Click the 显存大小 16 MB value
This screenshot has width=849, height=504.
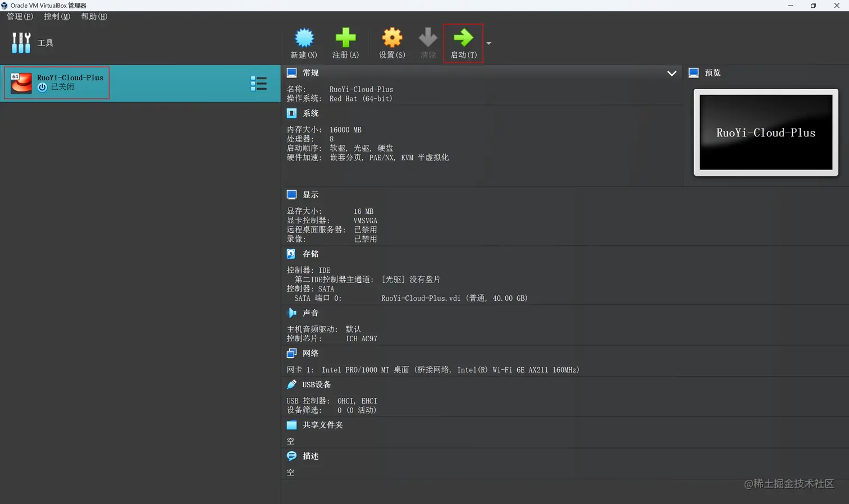click(363, 212)
